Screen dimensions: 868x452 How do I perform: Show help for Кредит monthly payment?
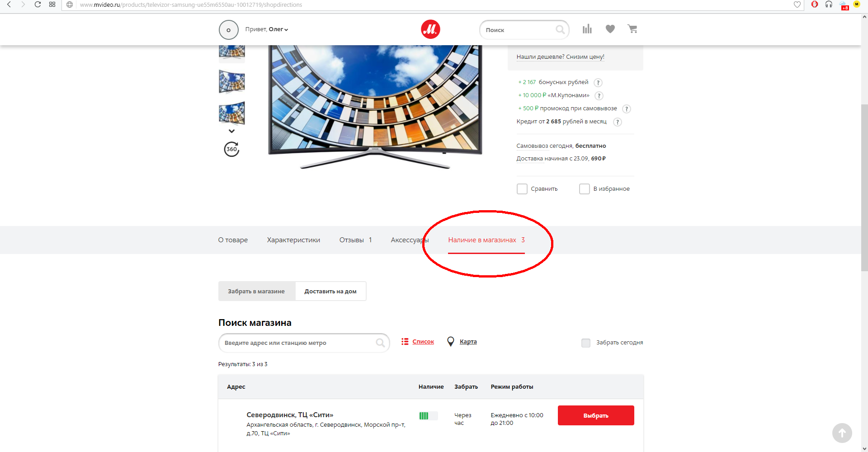pyautogui.click(x=618, y=122)
